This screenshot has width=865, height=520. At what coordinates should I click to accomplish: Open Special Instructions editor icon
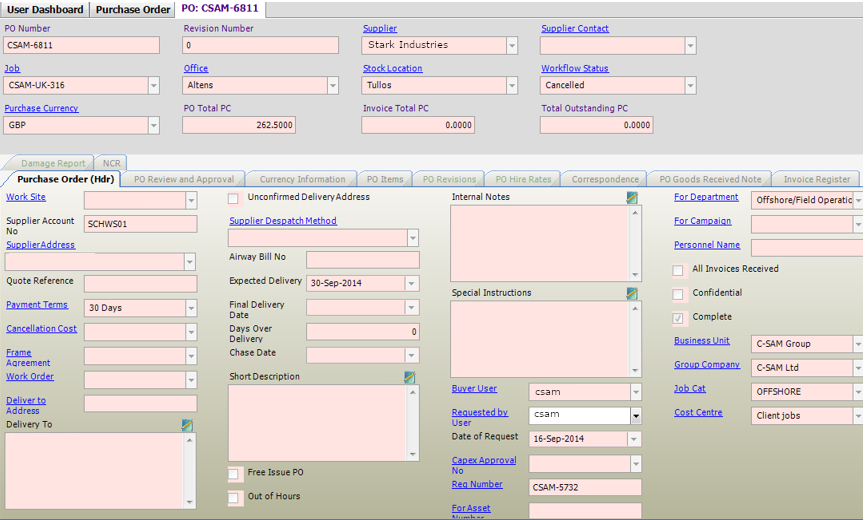(x=632, y=294)
